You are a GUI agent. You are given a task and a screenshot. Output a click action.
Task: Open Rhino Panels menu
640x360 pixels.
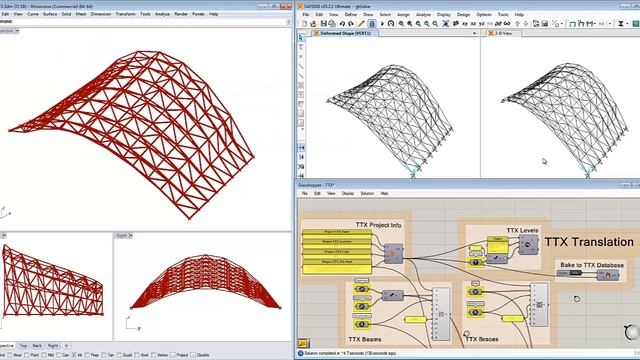tap(198, 14)
